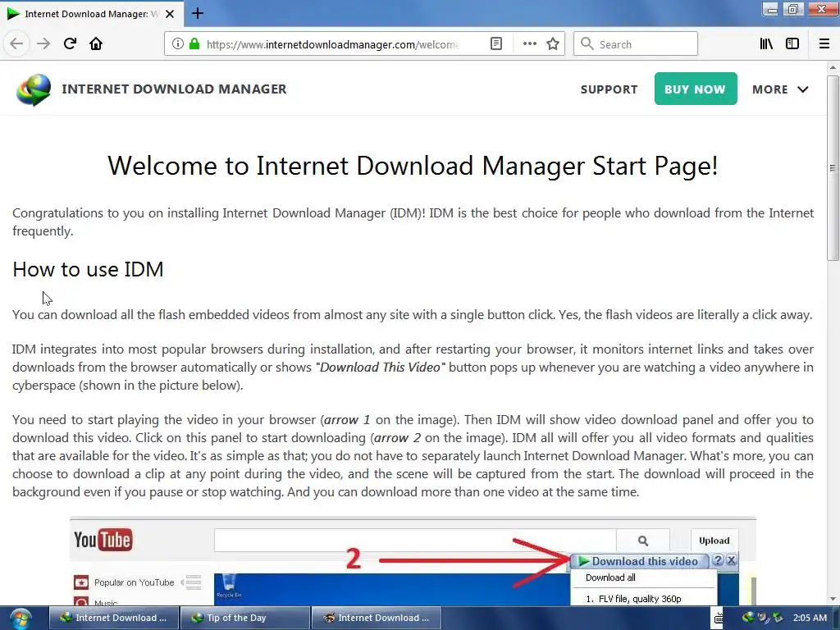This screenshot has width=840, height=630.
Task: Click the green arrow download tray icon
Action: point(778,618)
